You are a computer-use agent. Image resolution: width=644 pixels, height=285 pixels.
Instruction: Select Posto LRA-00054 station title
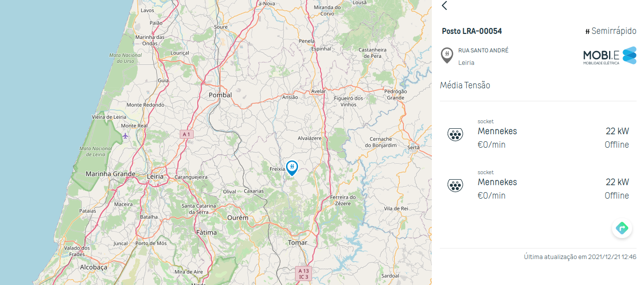472,31
